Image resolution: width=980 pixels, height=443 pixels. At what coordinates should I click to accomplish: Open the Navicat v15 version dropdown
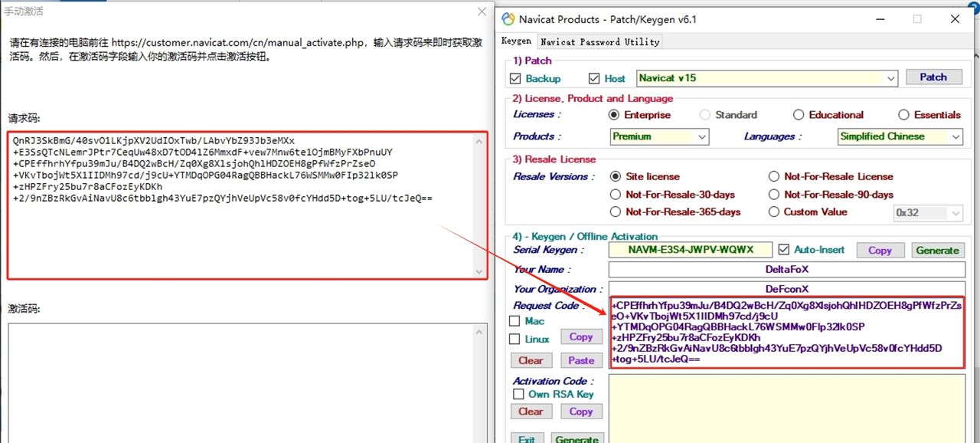coord(890,78)
